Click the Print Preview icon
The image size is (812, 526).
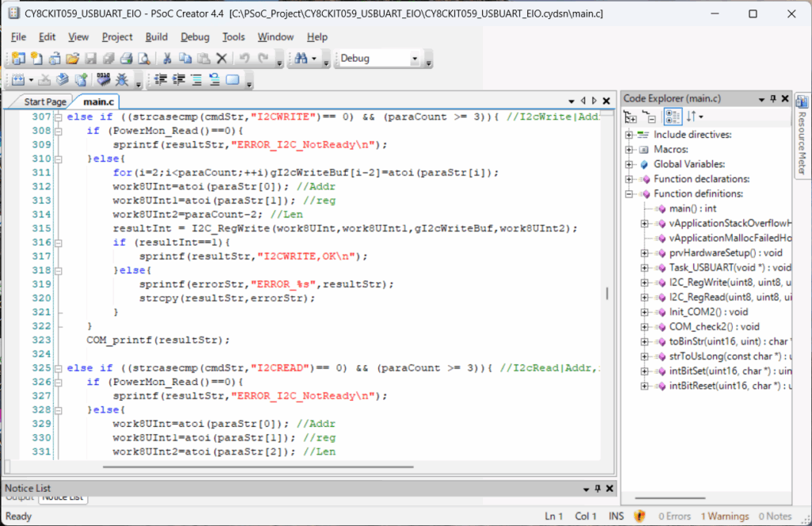[144, 59]
